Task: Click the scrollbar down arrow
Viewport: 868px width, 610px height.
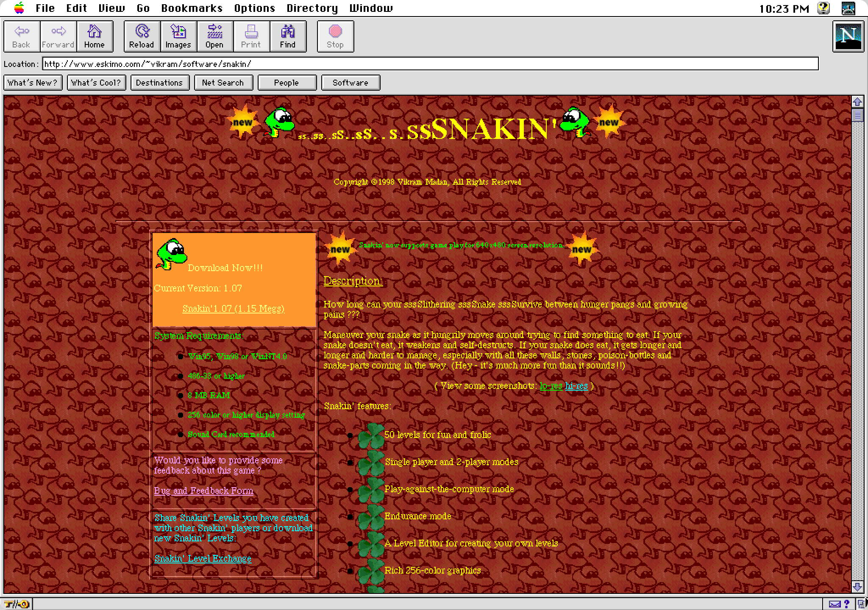Action: [x=857, y=587]
